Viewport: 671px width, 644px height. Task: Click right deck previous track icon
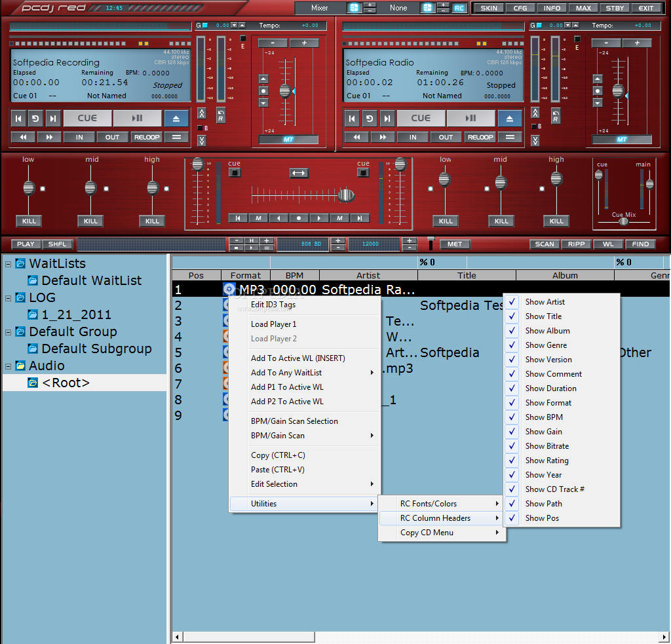352,119
